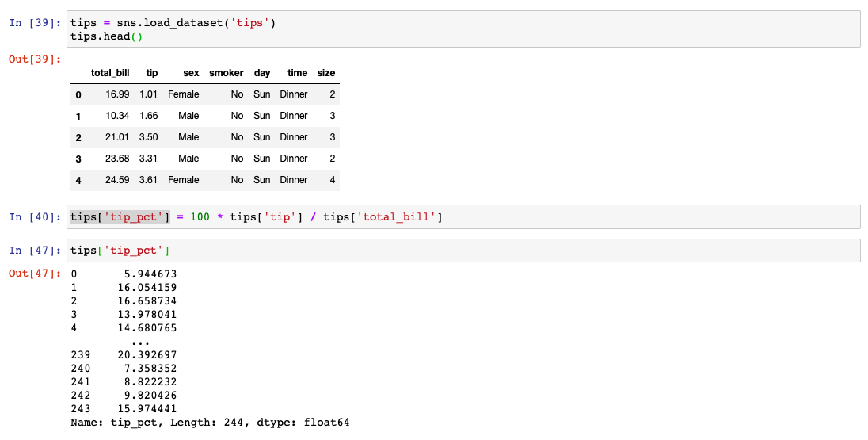Click total_bill value 23.68
The height and width of the screenshot is (440, 868).
[117, 159]
